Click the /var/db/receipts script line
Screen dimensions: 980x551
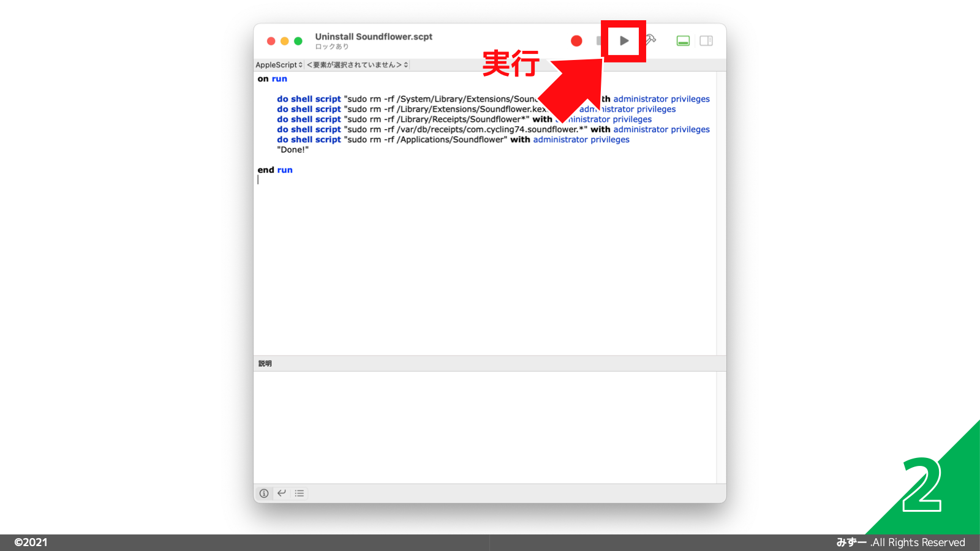point(493,130)
